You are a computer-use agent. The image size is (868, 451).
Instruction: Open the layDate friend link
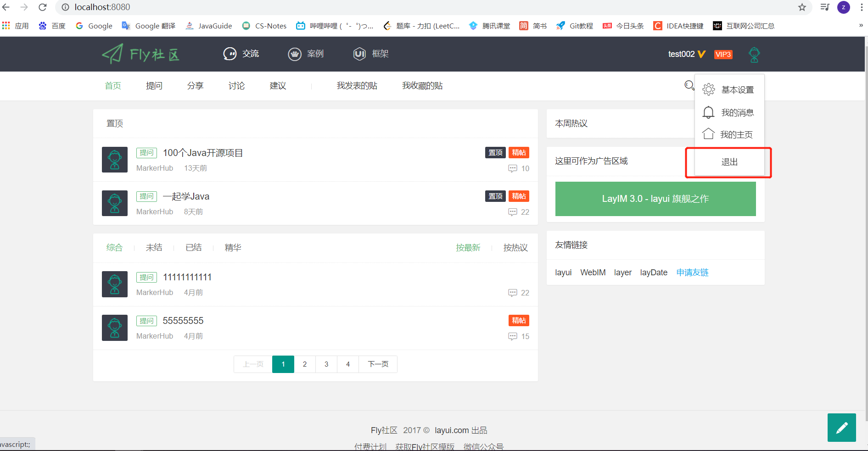tap(653, 272)
